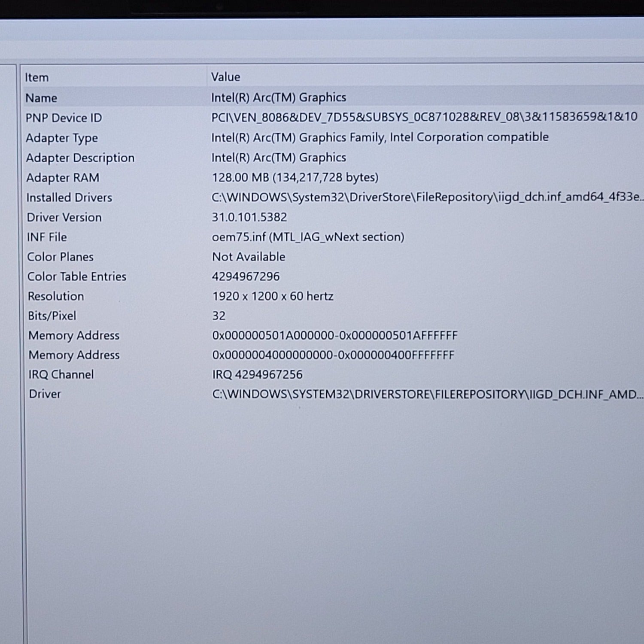Click the Item column header
Image resolution: width=644 pixels, height=644 pixels.
(37, 78)
